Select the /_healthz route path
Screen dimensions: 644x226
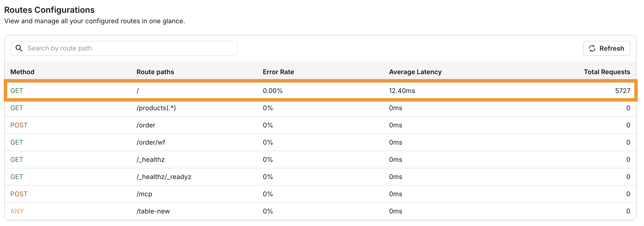(151, 160)
